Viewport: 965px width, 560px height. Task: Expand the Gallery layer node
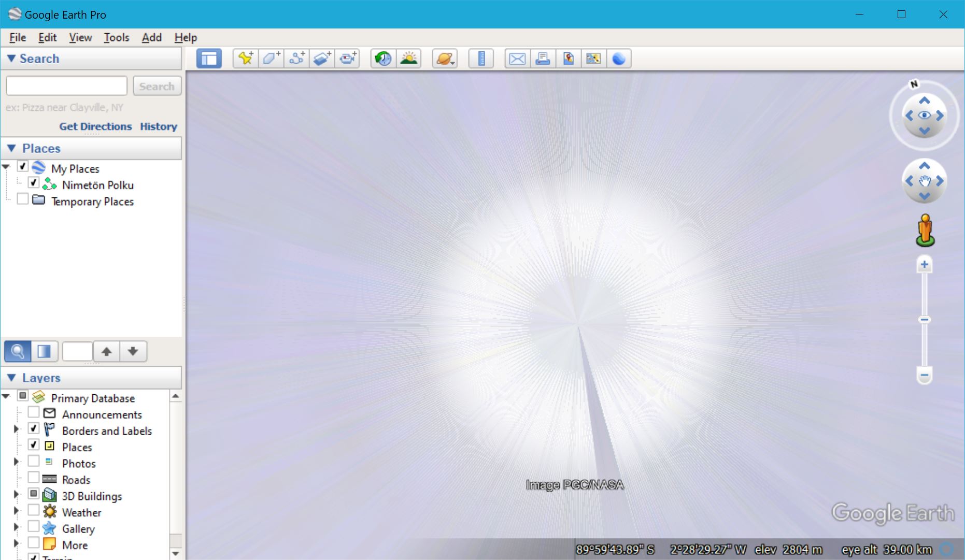point(16,527)
